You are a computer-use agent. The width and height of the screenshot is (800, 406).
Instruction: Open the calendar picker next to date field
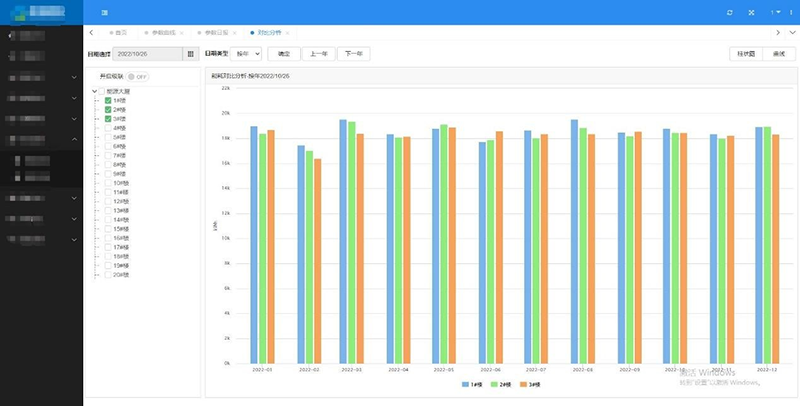pos(190,54)
